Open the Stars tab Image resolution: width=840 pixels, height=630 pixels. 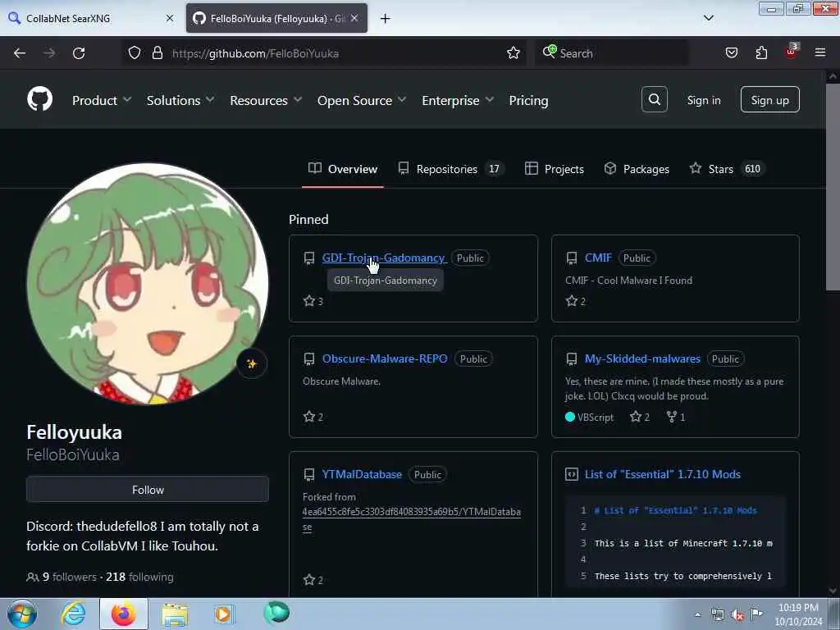pyautogui.click(x=727, y=169)
